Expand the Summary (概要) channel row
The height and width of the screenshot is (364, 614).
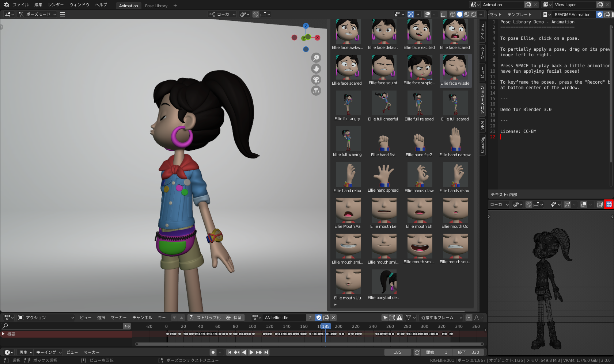(3, 334)
